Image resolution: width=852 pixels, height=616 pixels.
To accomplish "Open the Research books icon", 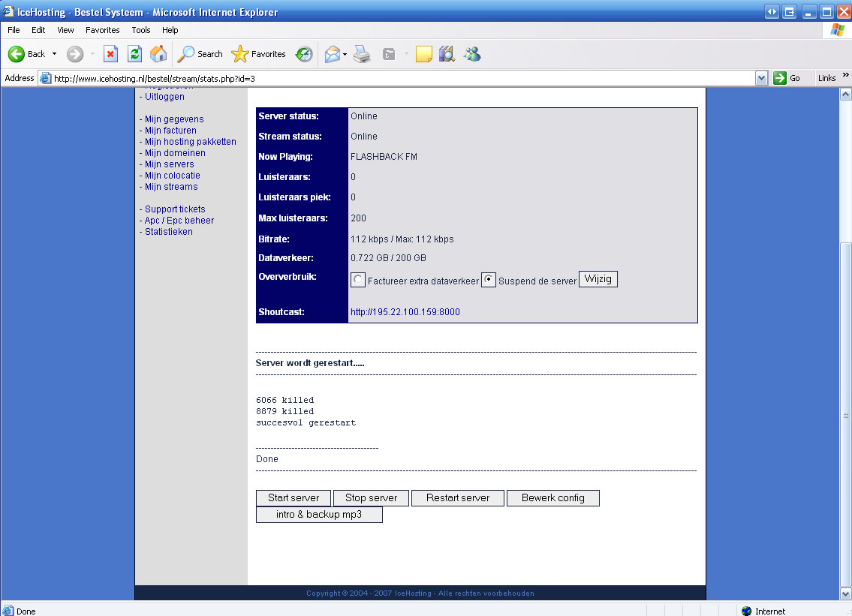I will click(447, 54).
